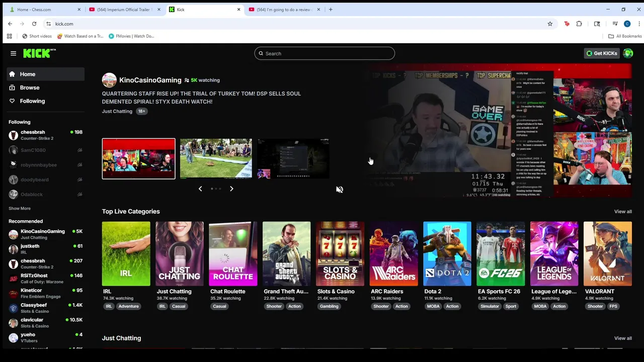The width and height of the screenshot is (644, 362).
Task: Open Short videos bookmark
Action: coord(37,36)
